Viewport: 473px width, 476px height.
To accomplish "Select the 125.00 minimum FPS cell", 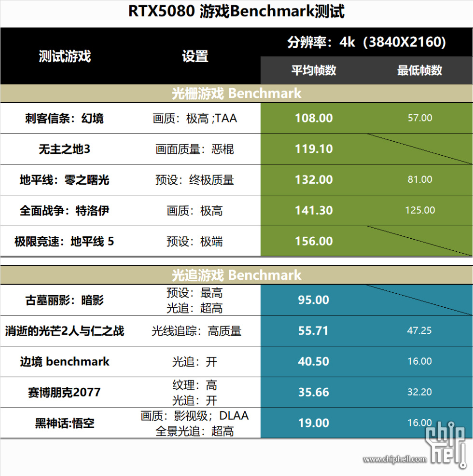I will click(420, 210).
